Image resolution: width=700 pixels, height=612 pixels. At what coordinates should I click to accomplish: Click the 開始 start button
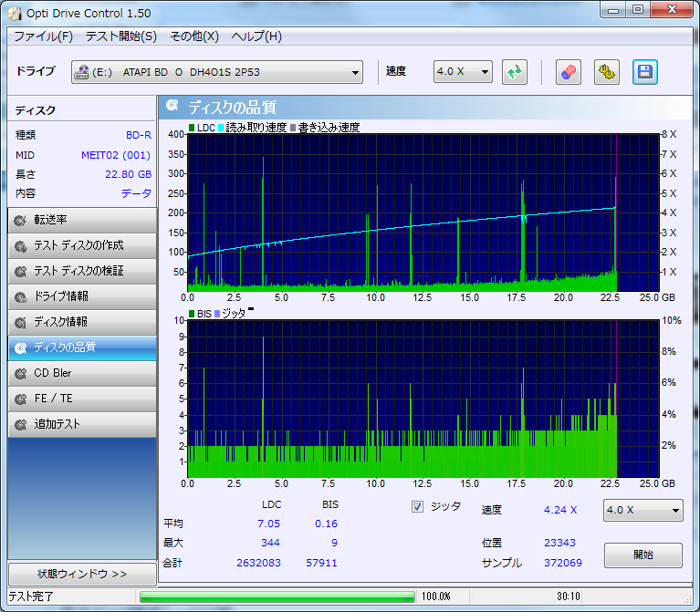pos(643,555)
